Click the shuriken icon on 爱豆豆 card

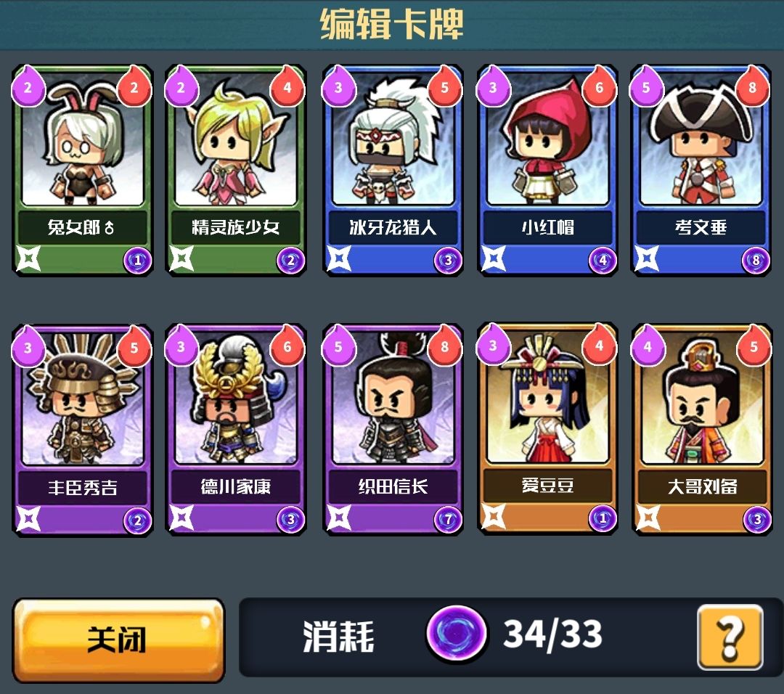(492, 517)
